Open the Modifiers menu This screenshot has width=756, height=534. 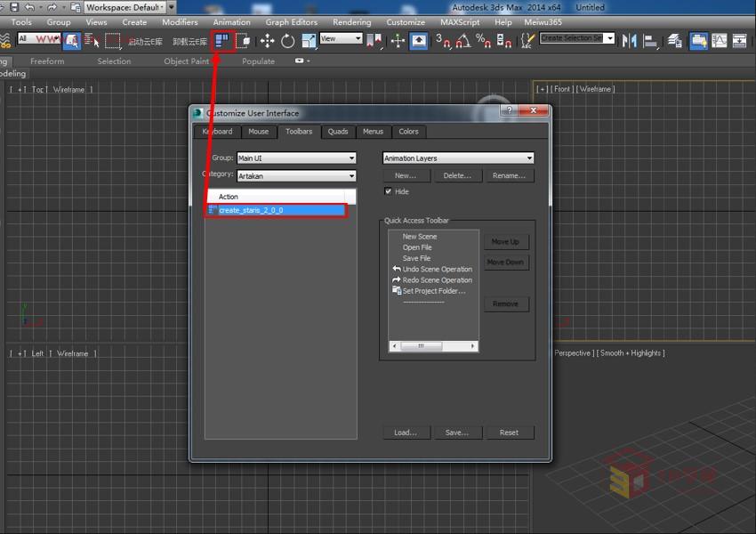point(180,22)
